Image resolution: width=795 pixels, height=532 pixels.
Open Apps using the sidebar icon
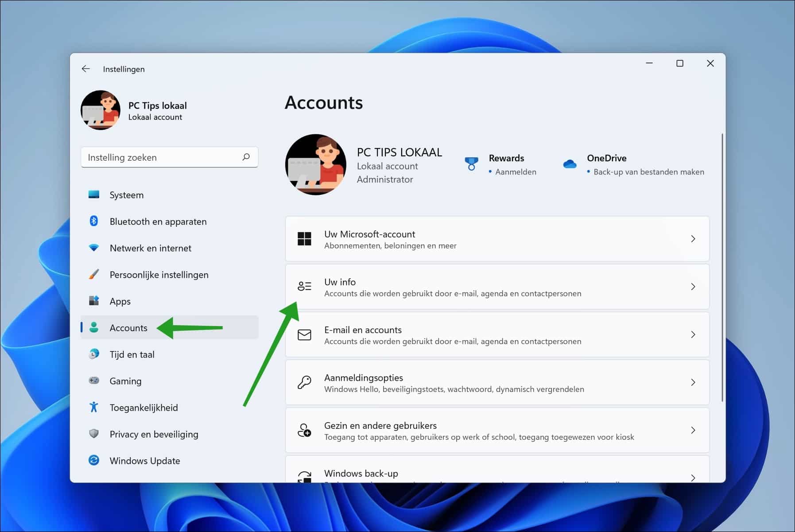pyautogui.click(x=94, y=301)
